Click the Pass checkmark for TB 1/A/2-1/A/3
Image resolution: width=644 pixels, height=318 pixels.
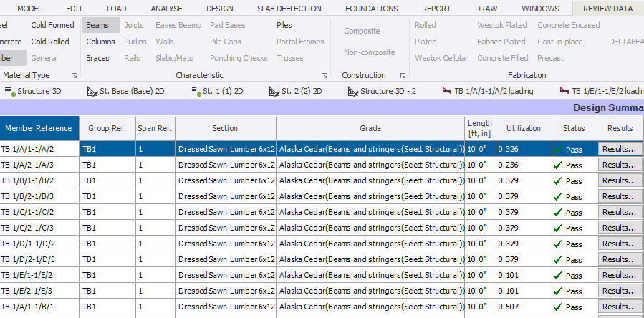557,165
